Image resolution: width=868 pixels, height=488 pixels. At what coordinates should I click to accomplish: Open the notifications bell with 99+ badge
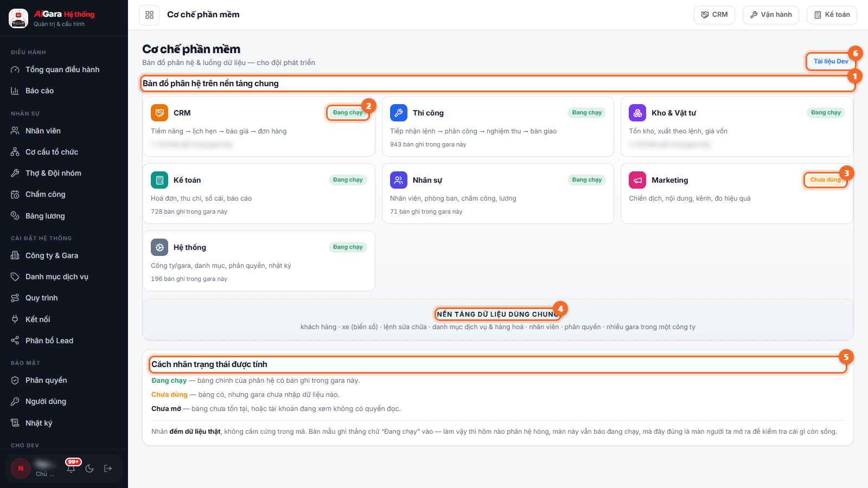pyautogui.click(x=71, y=468)
